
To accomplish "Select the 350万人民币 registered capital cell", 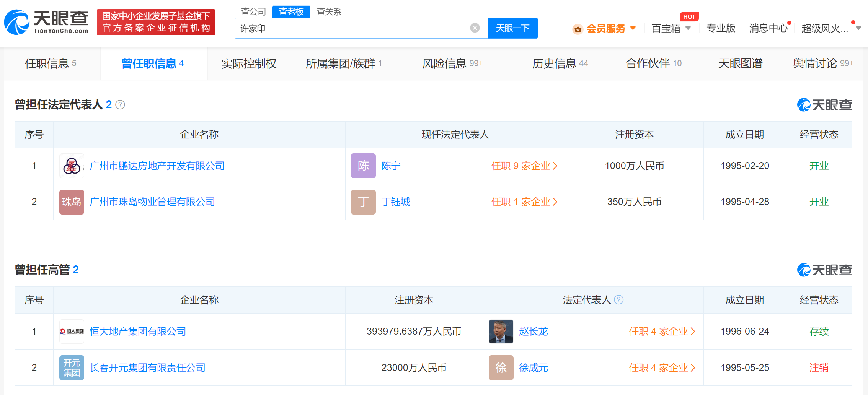I will 635,202.
